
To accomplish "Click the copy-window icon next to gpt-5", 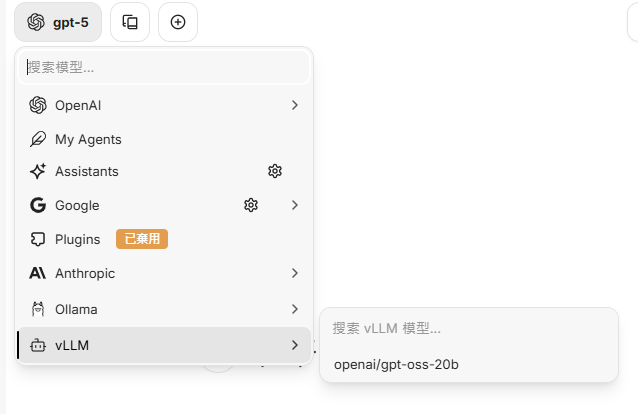I will click(x=130, y=22).
